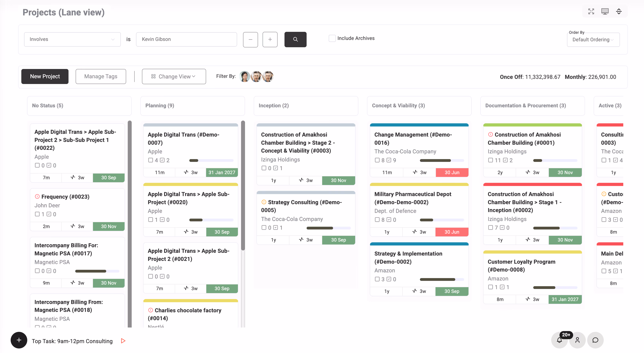This screenshot has width=644, height=353.
Task: Click the Planning lane scrollbar
Action: (243, 185)
